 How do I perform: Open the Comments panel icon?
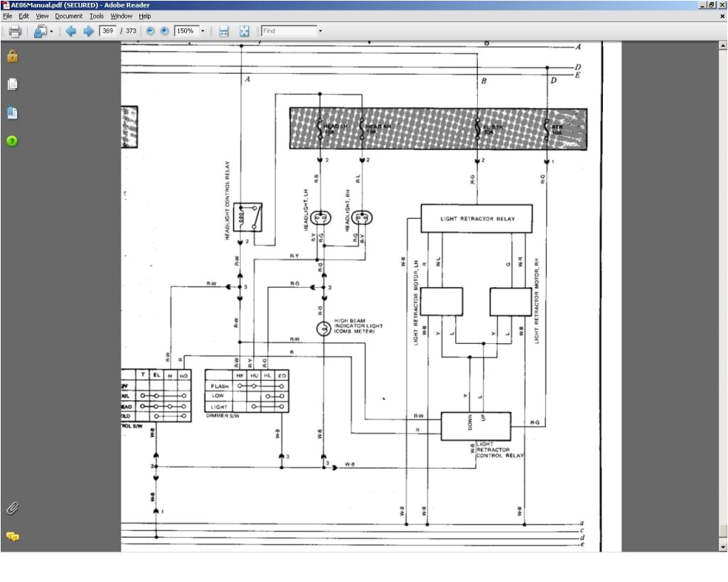11,537
